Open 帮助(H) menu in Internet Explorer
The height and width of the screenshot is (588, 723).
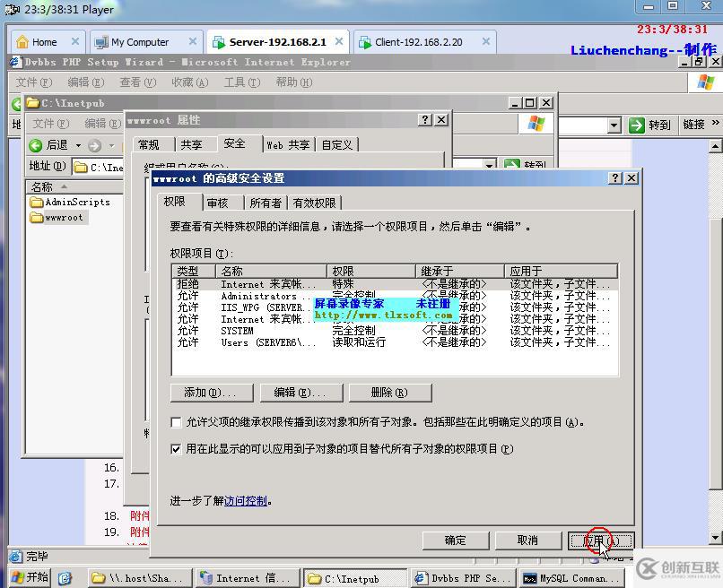tap(293, 82)
